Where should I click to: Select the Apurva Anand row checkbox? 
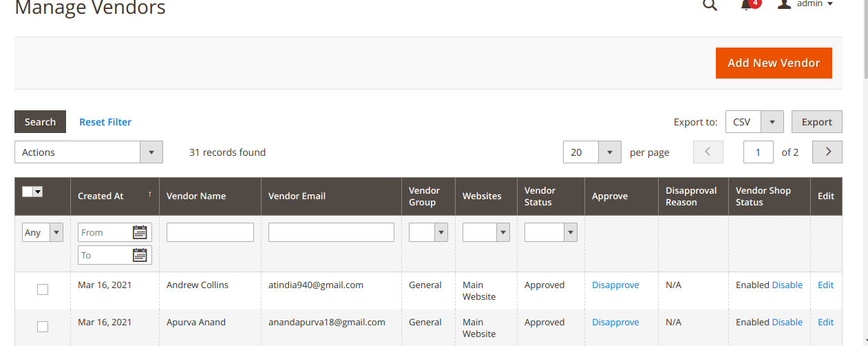point(43,327)
